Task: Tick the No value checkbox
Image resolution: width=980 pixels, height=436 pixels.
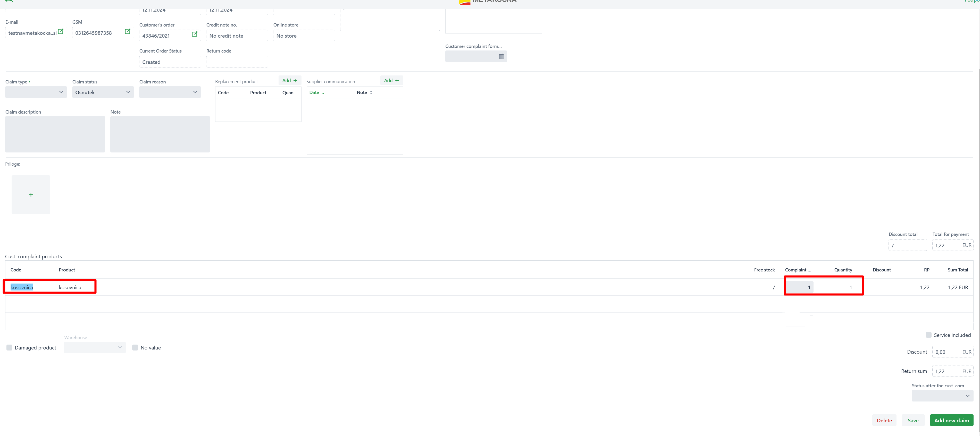Action: tap(135, 348)
